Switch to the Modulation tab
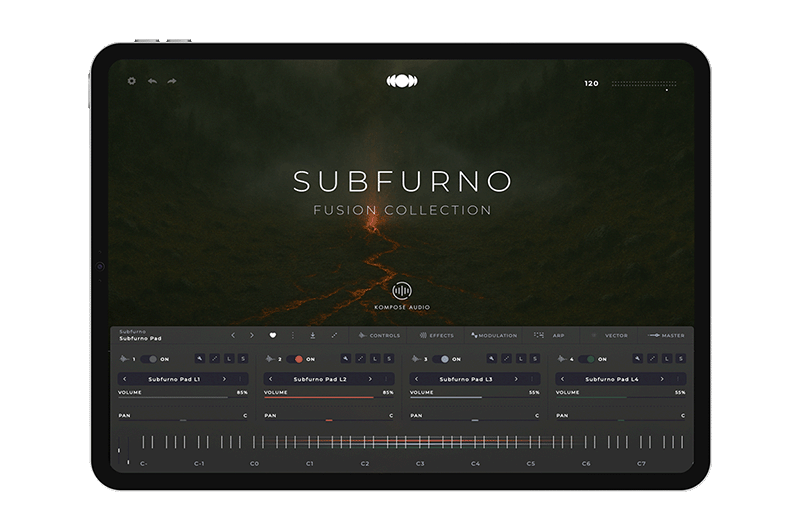Screen dimensions: 800x530 494,335
